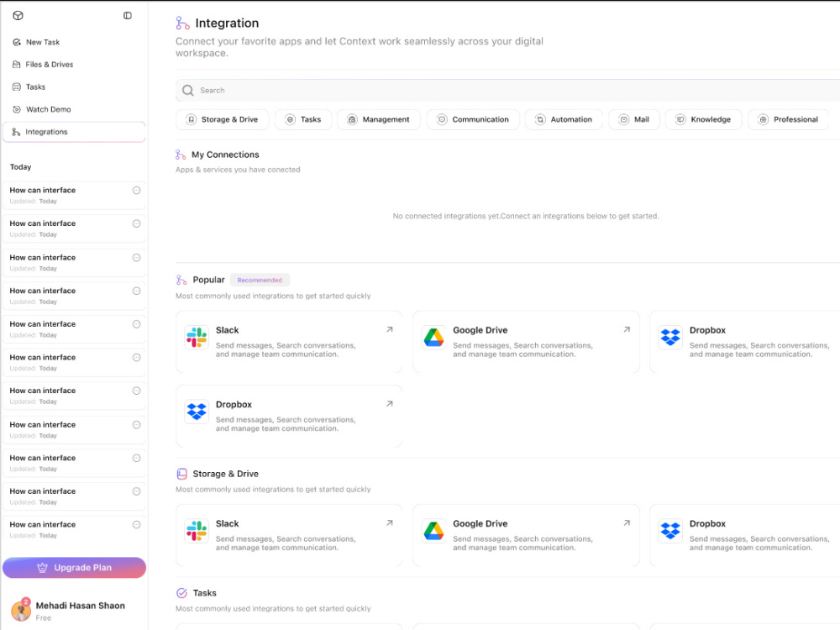Open Google Drive arrow in Storage & Drive section
Image resolution: width=840 pixels, height=630 pixels.
pyautogui.click(x=627, y=522)
